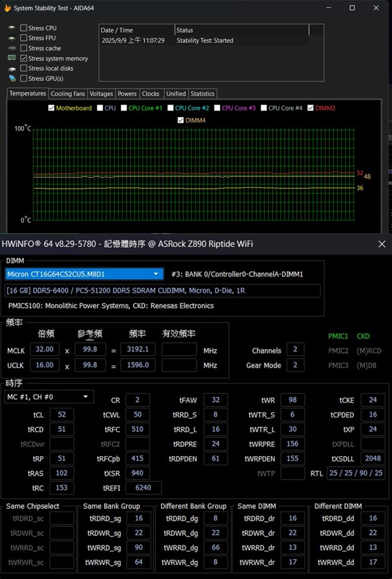Click the tWRRD_dg value 66 field
The height and width of the screenshot is (579, 392).
point(216,547)
